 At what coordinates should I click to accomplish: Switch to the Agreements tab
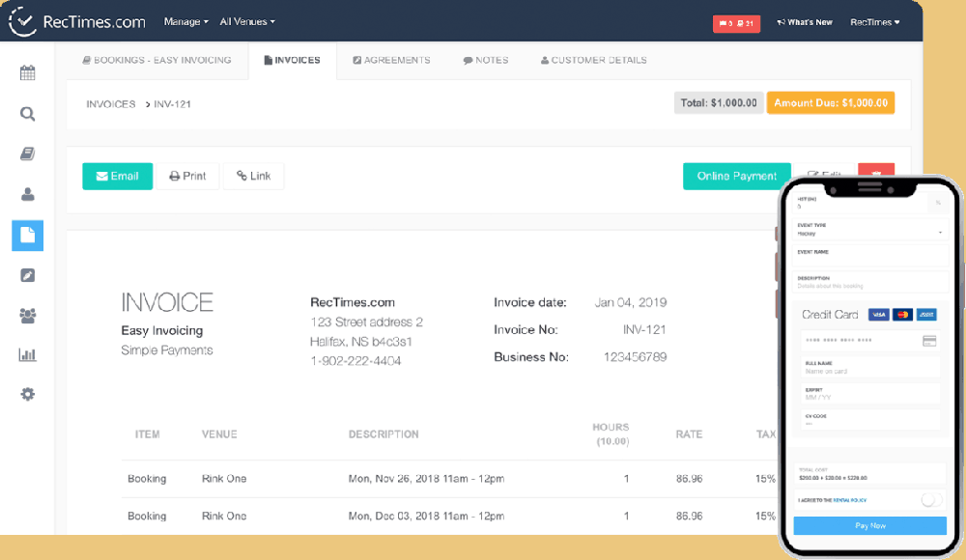click(x=391, y=59)
